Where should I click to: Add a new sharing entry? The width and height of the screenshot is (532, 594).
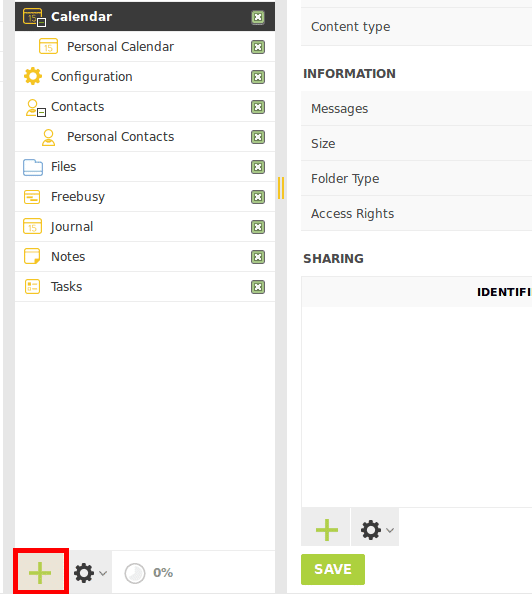326,529
